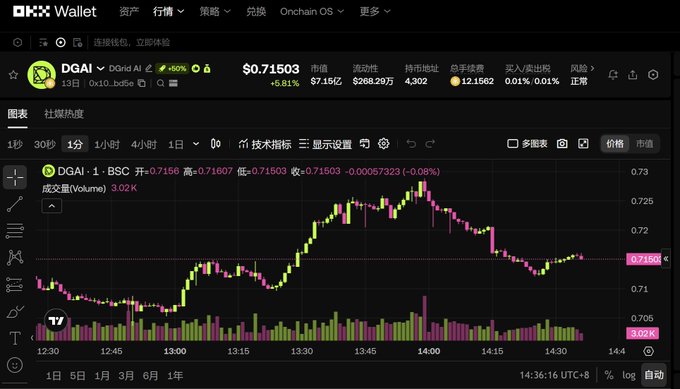Select the brush drawing tool
680x389 pixels.
[x=15, y=312]
